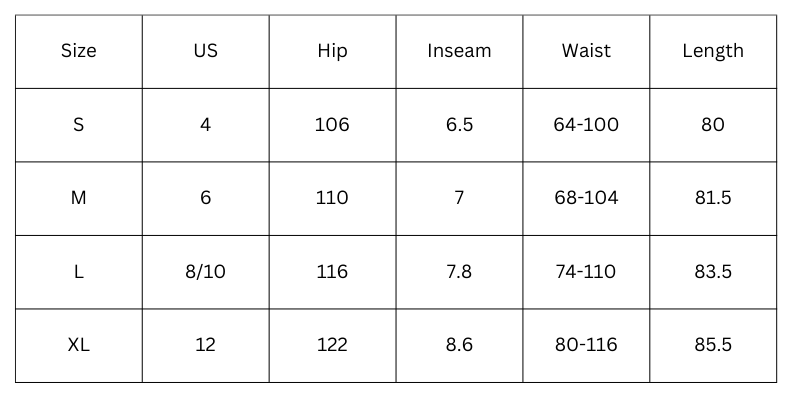This screenshot has height=400, width=800.
Task: Click the hip value 106
Action: pyautogui.click(x=332, y=125)
